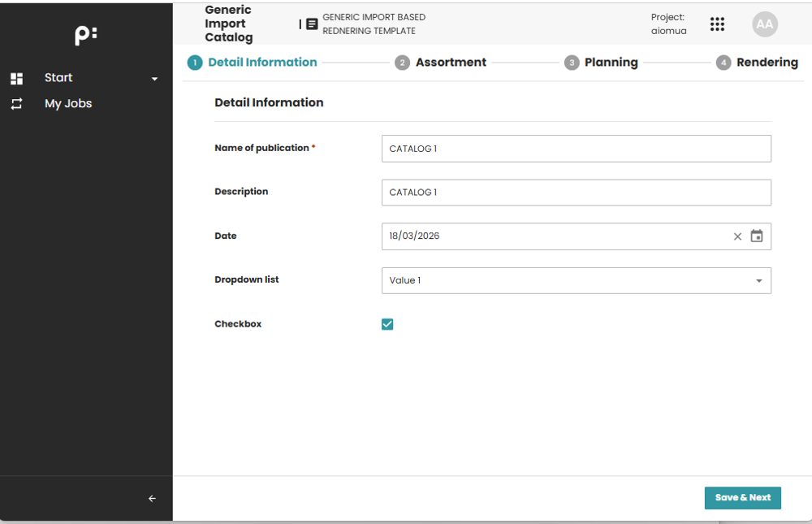This screenshot has width=812, height=524.
Task: Click the Dropdown list label
Action: pos(247,280)
